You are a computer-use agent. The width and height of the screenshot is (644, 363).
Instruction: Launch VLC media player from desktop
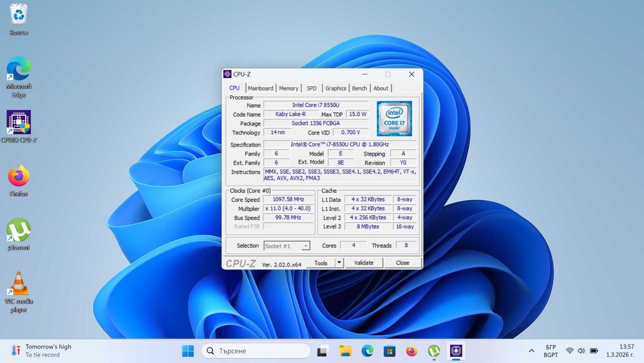(19, 284)
